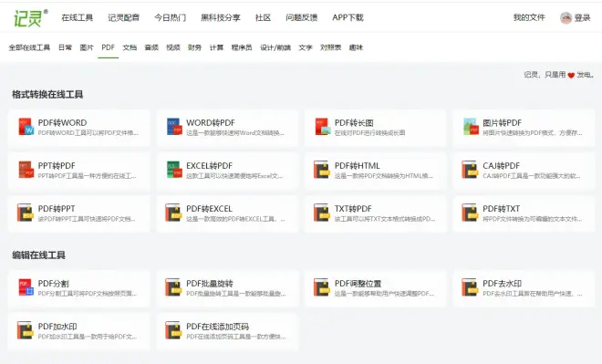Screen dimensions: 602x364
Task: Click the 格式转换在线工具 section heading
Action: pos(47,95)
